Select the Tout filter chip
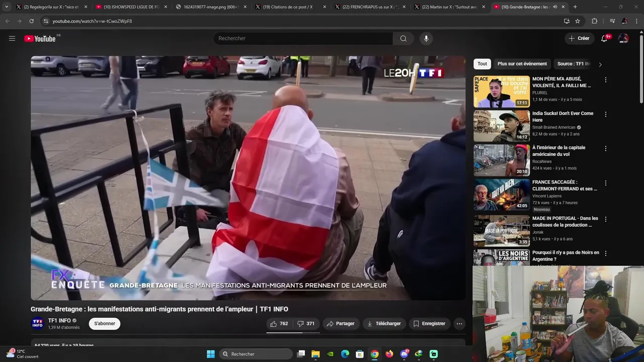 482,64
